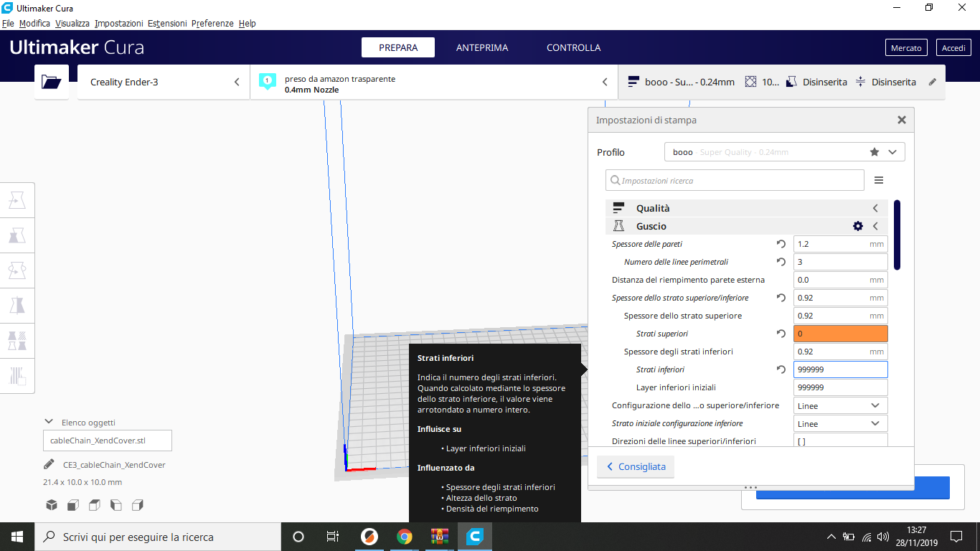
Task: Click the Strati inferiori value field
Action: (841, 369)
